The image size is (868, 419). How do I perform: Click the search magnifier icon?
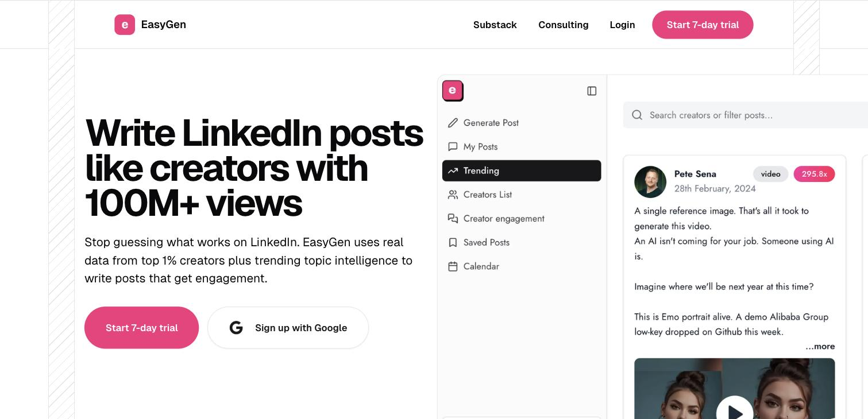637,115
